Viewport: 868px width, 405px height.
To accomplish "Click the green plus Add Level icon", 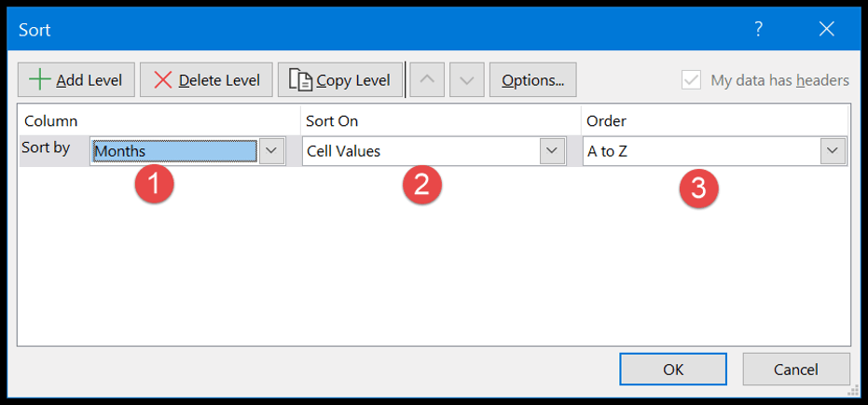I will pyautogui.click(x=40, y=79).
